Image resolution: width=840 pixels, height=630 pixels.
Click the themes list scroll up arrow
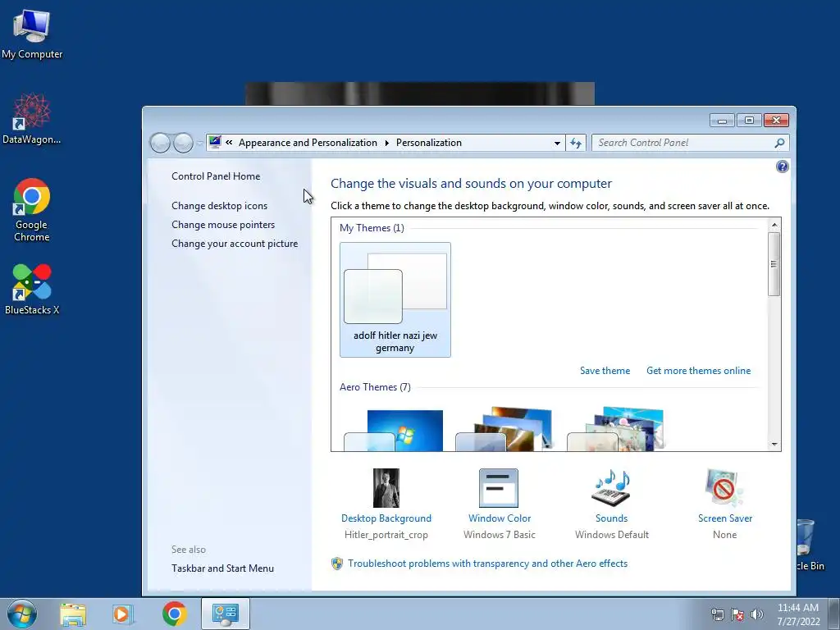[774, 225]
